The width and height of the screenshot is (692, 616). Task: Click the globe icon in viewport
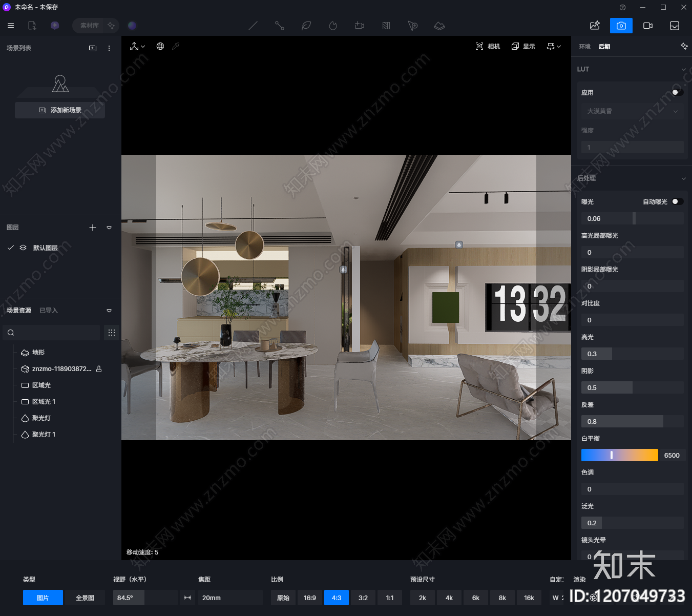[x=160, y=46]
